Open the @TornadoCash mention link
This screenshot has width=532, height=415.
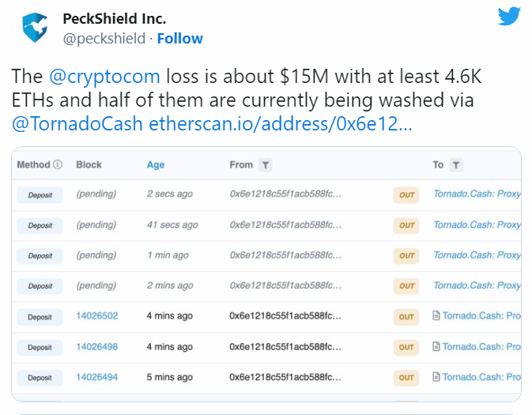click(x=78, y=123)
